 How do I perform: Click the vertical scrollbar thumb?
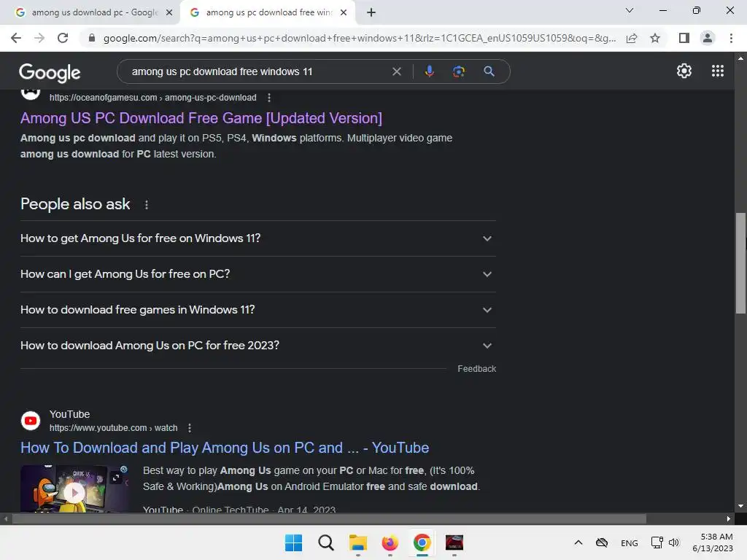click(740, 262)
